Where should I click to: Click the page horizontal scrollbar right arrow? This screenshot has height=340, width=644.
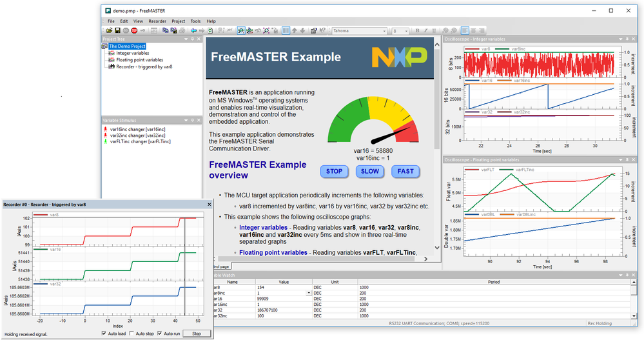point(425,259)
